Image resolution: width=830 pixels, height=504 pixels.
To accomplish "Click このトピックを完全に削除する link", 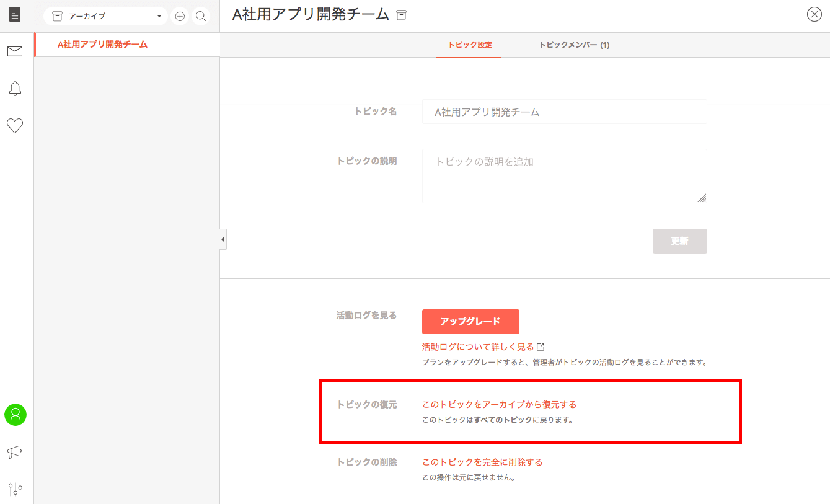I will (x=482, y=462).
